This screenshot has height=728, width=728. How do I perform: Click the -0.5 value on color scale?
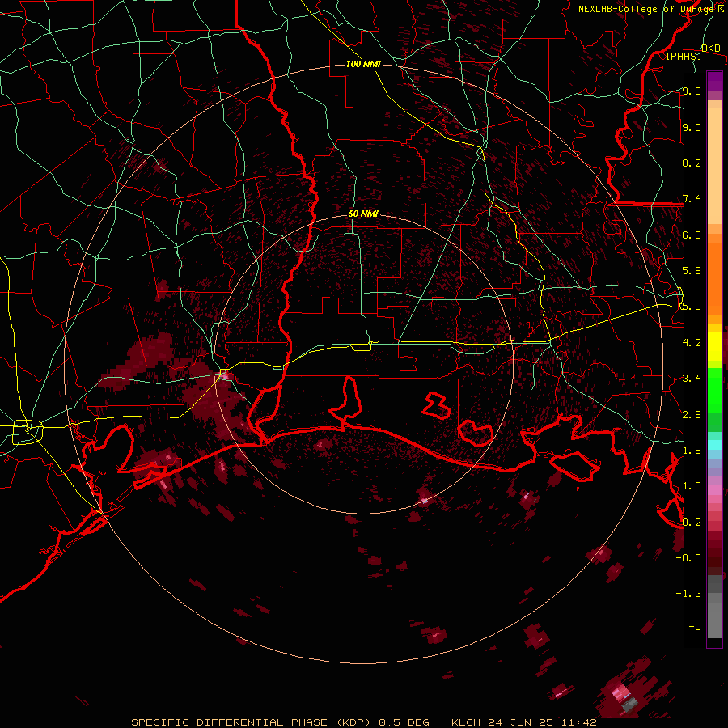click(x=688, y=557)
